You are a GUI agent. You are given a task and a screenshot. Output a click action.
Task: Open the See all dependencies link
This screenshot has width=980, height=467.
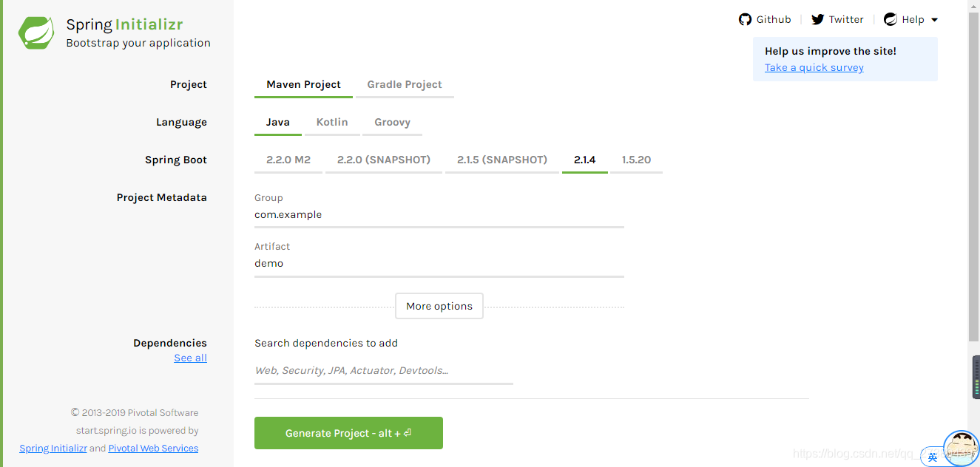pos(190,358)
